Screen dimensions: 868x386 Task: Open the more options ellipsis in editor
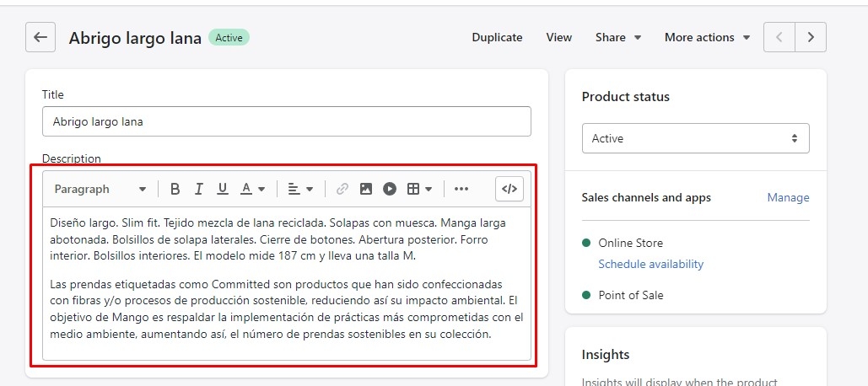[x=461, y=189]
